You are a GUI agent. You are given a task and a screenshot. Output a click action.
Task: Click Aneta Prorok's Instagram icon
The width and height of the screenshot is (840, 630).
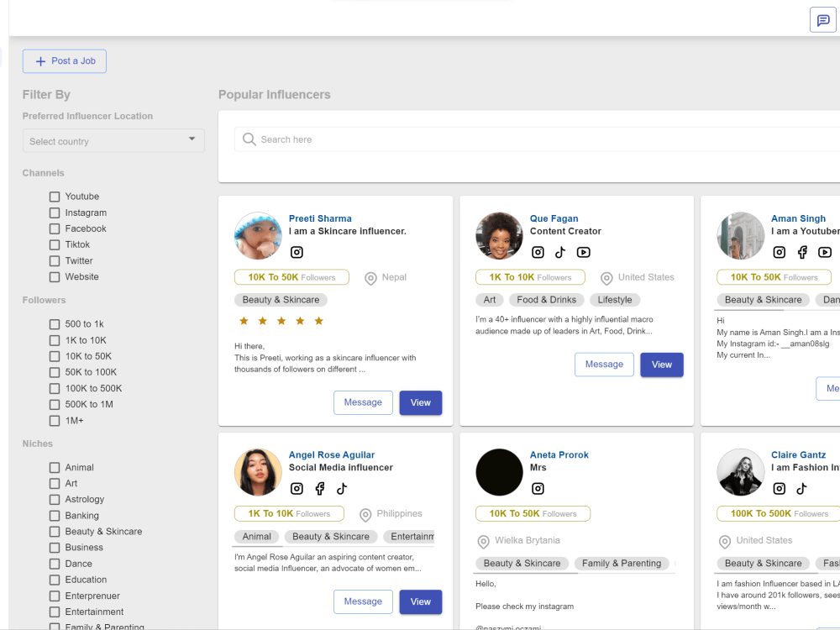coord(538,489)
